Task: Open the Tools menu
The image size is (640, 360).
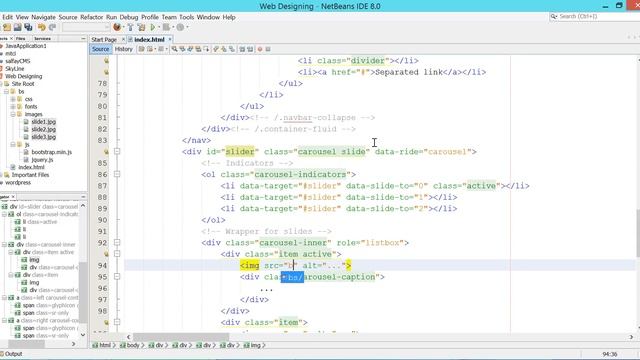Action: pyautogui.click(x=187, y=17)
